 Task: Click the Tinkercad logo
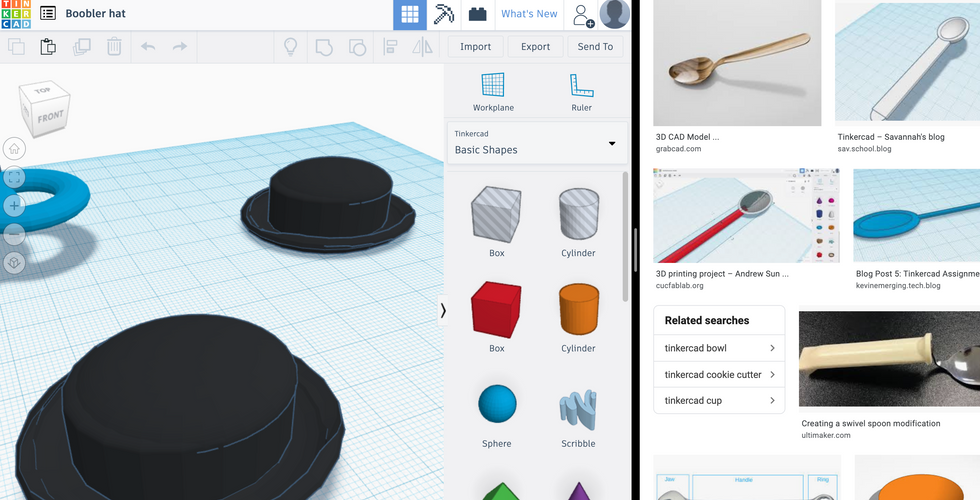16,14
